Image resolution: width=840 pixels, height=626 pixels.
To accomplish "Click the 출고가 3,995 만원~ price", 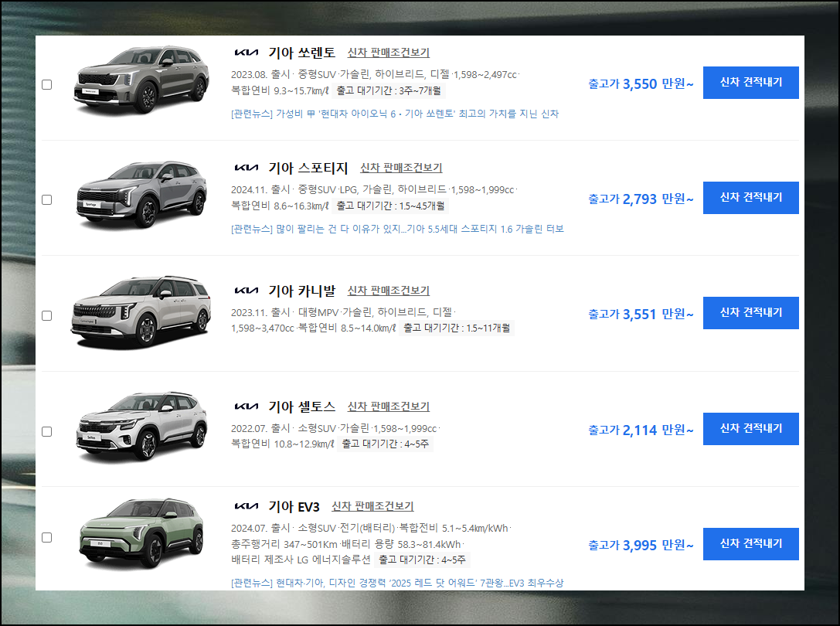I will tap(641, 545).
